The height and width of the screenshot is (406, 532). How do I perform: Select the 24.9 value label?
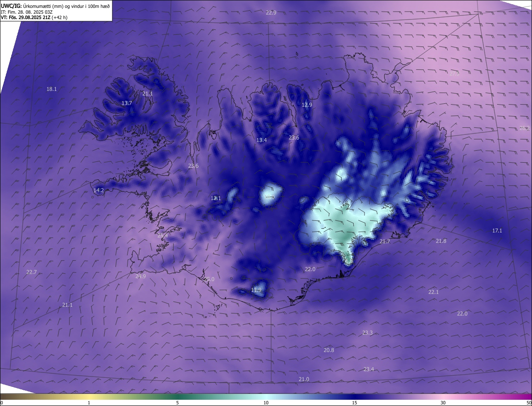click(x=140, y=276)
